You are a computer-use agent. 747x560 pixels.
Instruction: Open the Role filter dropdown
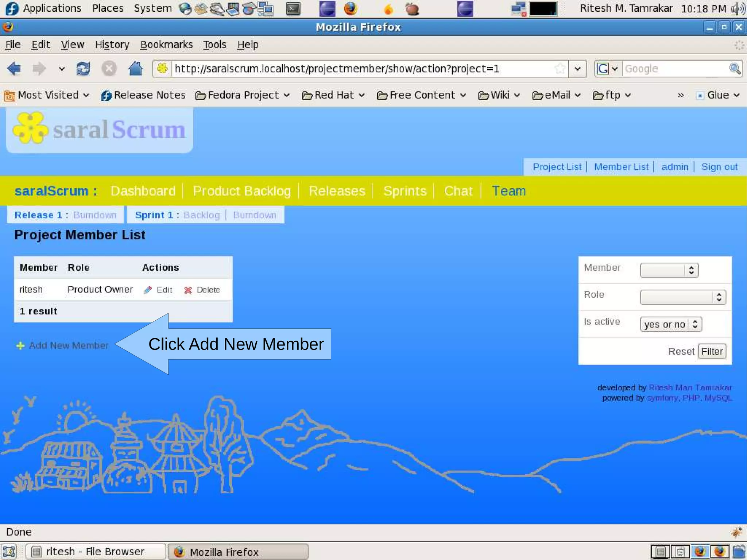coord(683,297)
